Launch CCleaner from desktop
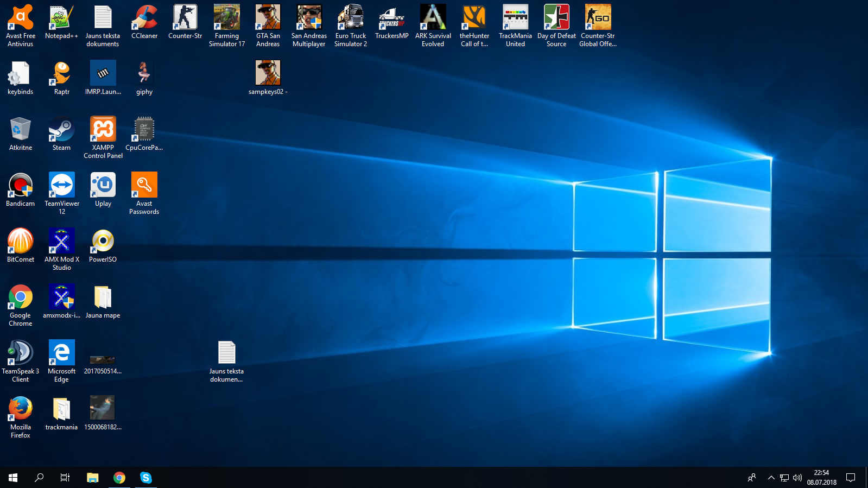The image size is (868, 488). (x=144, y=22)
